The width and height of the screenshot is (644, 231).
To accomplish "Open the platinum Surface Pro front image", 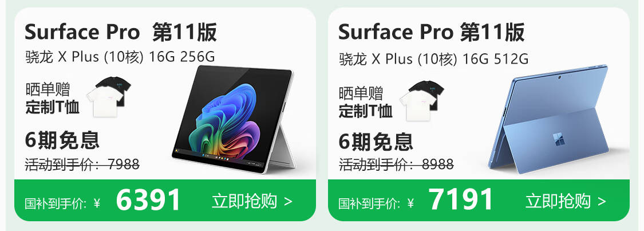I will (234, 119).
